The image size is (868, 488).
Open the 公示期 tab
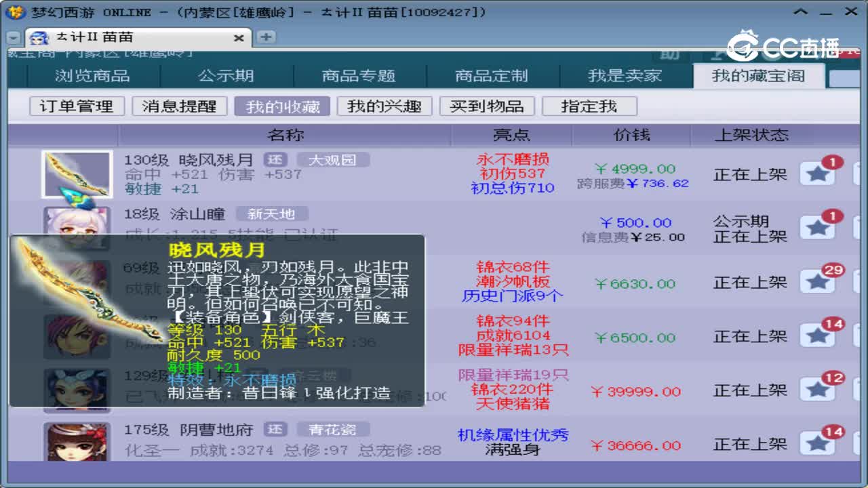pyautogui.click(x=226, y=76)
